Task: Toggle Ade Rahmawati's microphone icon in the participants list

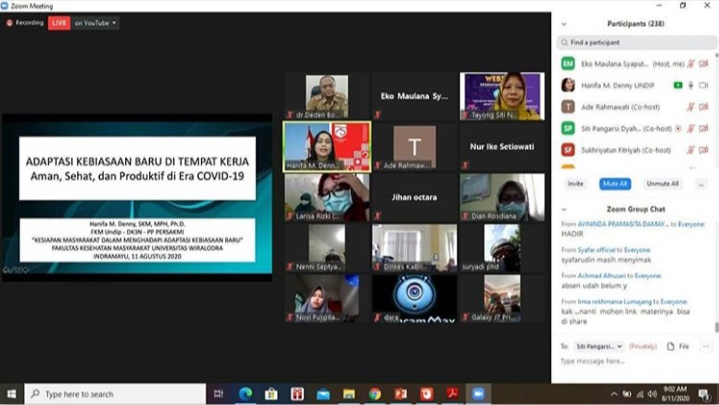Action: pyautogui.click(x=692, y=106)
